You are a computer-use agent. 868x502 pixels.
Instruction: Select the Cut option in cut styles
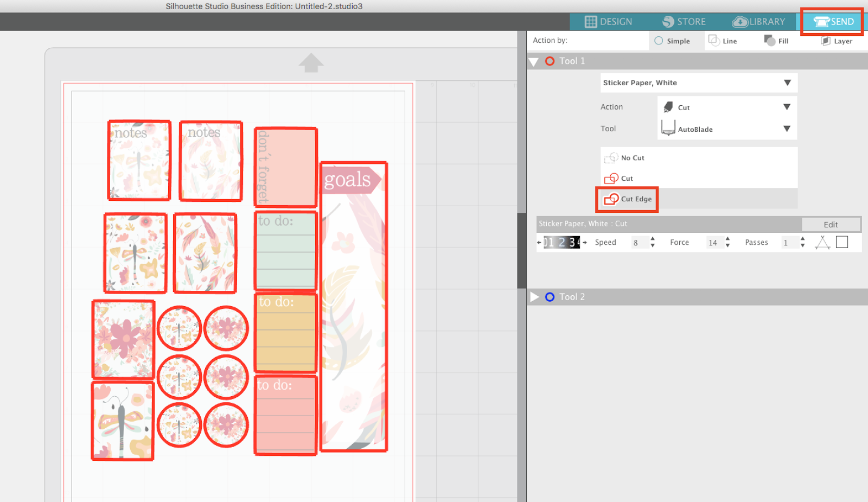[x=626, y=178]
